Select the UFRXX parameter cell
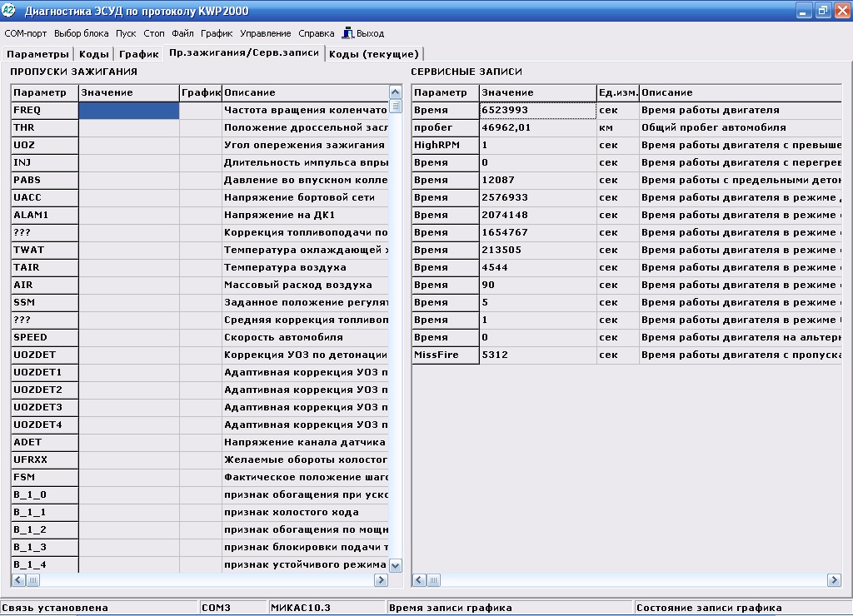This screenshot has height=616, width=853. pos(45,460)
